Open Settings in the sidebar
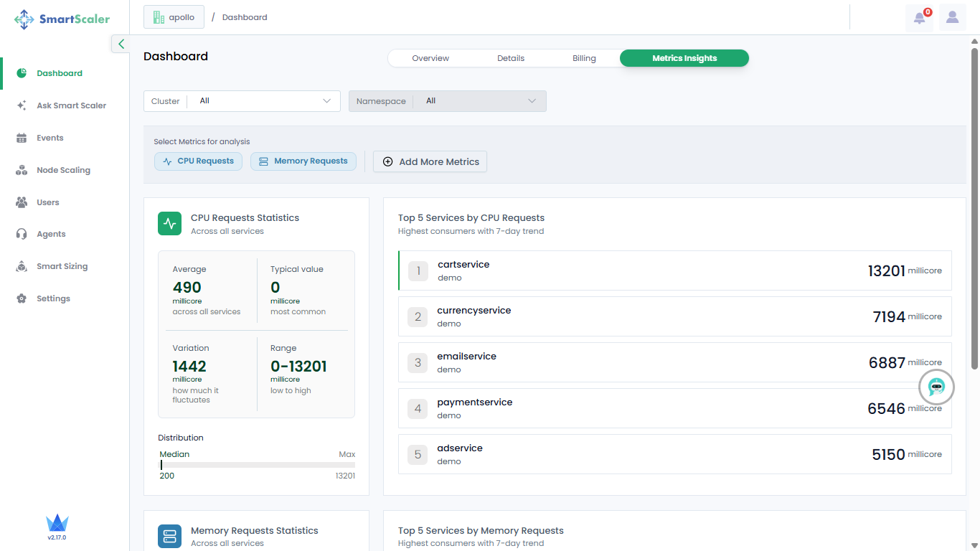Screen dimensions: 980x551 click(x=53, y=298)
